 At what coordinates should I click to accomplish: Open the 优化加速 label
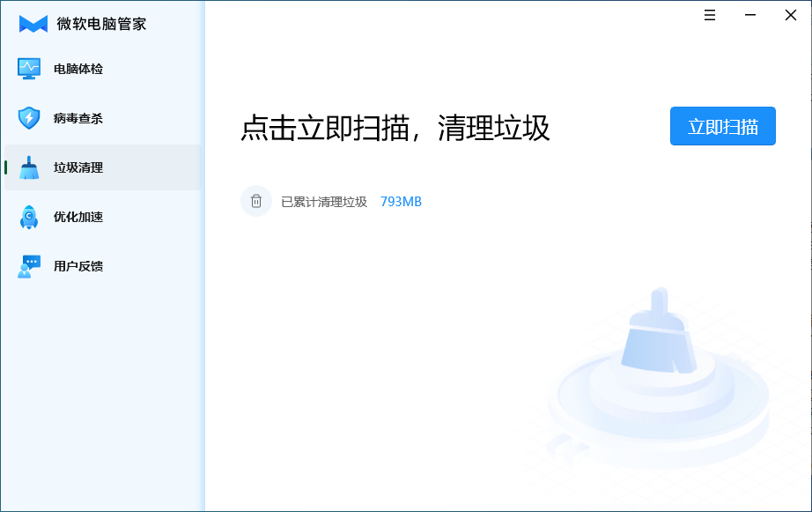(78, 217)
